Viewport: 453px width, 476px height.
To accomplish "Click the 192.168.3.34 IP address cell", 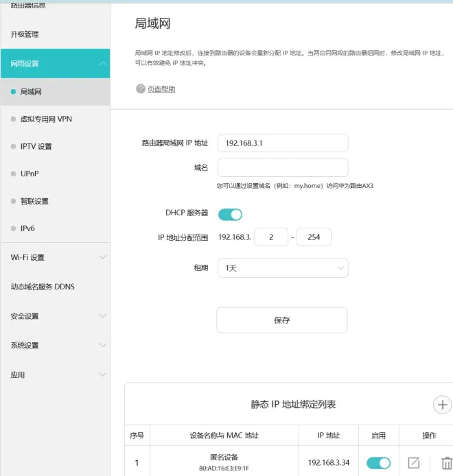I will click(x=329, y=463).
